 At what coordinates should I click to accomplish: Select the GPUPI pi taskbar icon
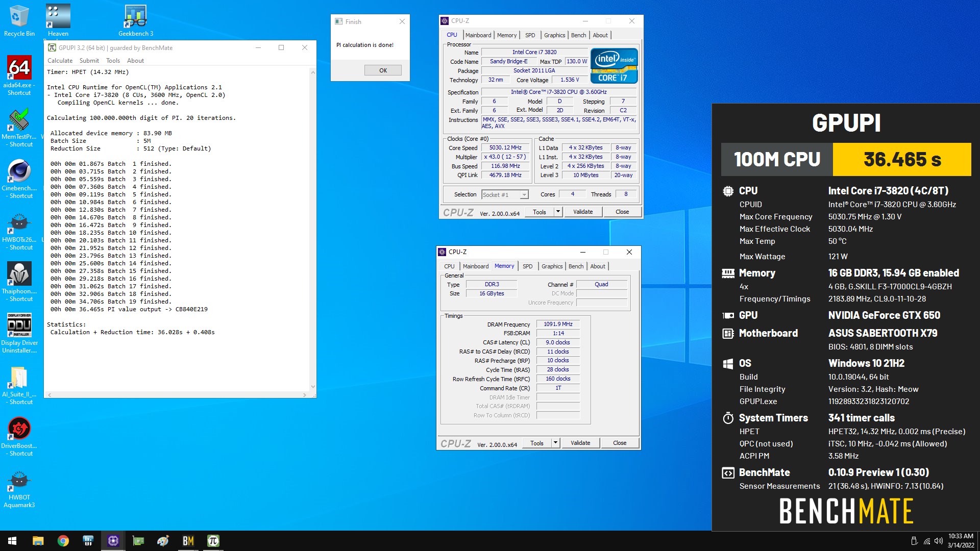[x=213, y=541]
